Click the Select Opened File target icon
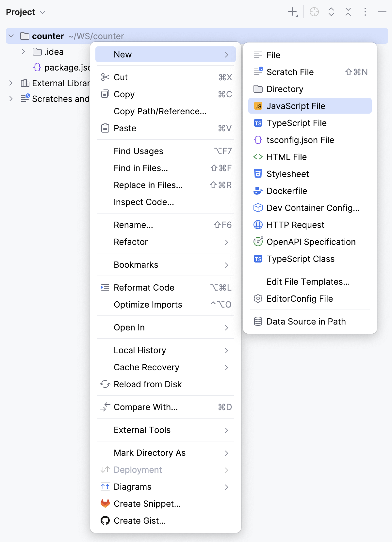The image size is (392, 542). tap(314, 12)
